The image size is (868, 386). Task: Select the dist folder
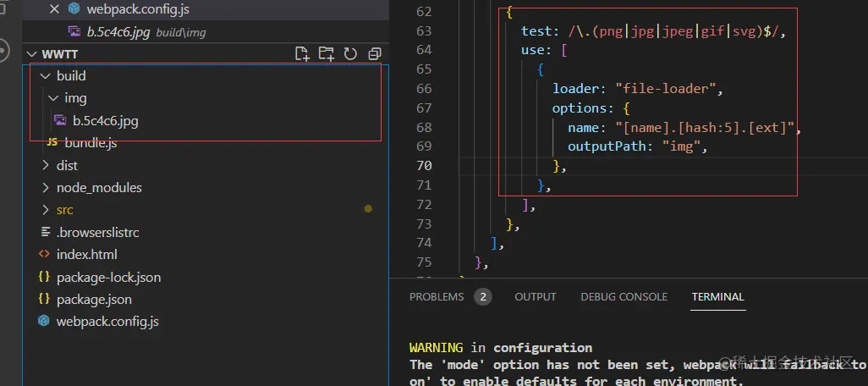pos(67,165)
